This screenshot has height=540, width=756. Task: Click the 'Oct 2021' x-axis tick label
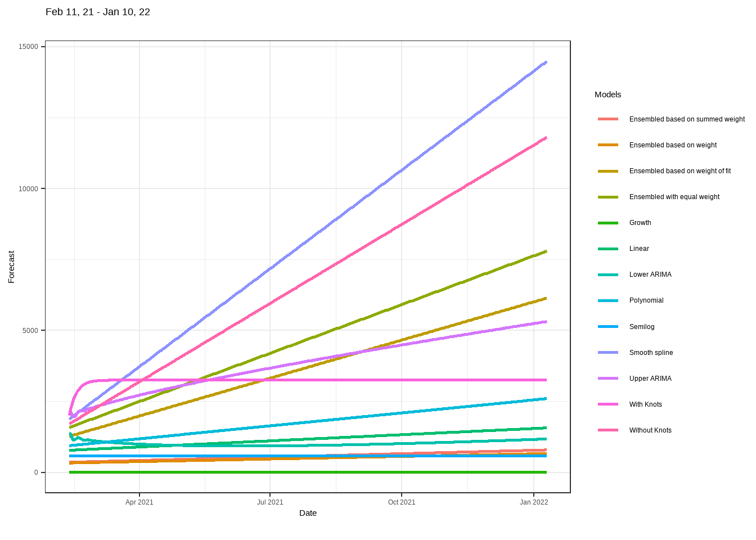pyautogui.click(x=402, y=502)
